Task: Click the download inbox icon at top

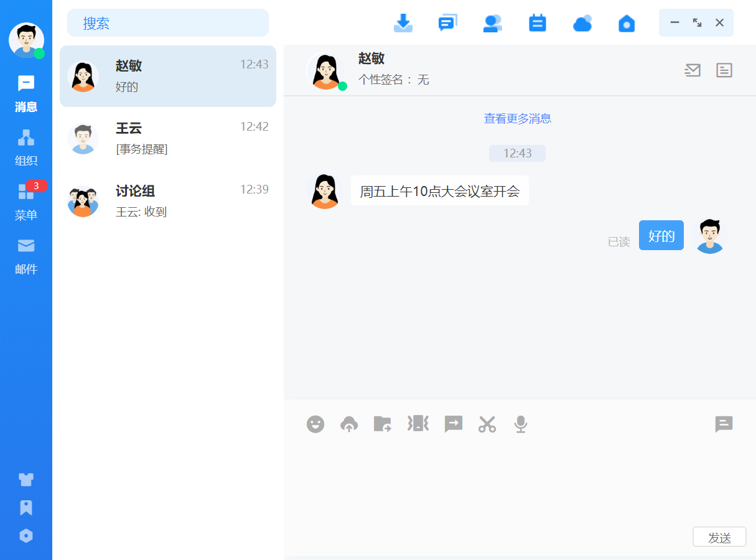Action: pyautogui.click(x=403, y=23)
